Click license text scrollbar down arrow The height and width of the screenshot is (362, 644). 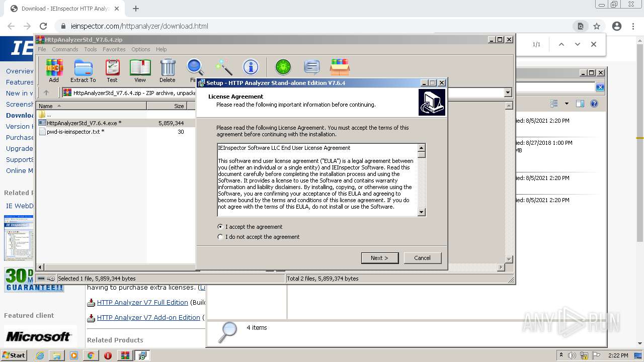[422, 213]
